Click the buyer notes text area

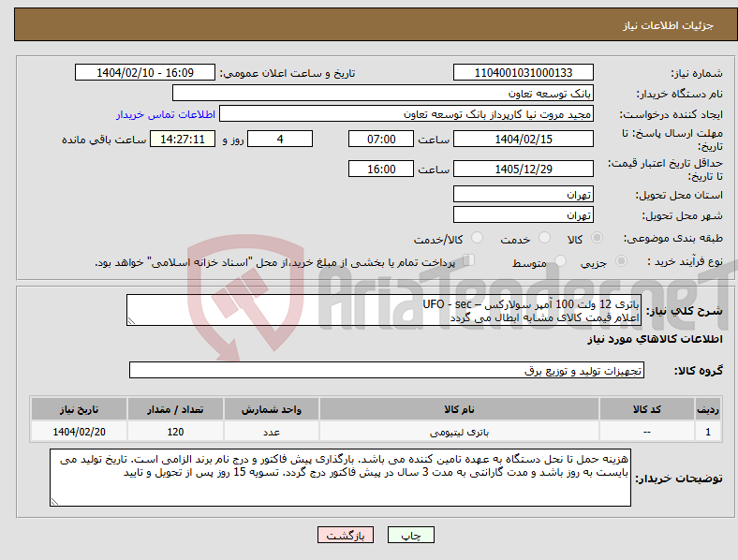click(340, 478)
